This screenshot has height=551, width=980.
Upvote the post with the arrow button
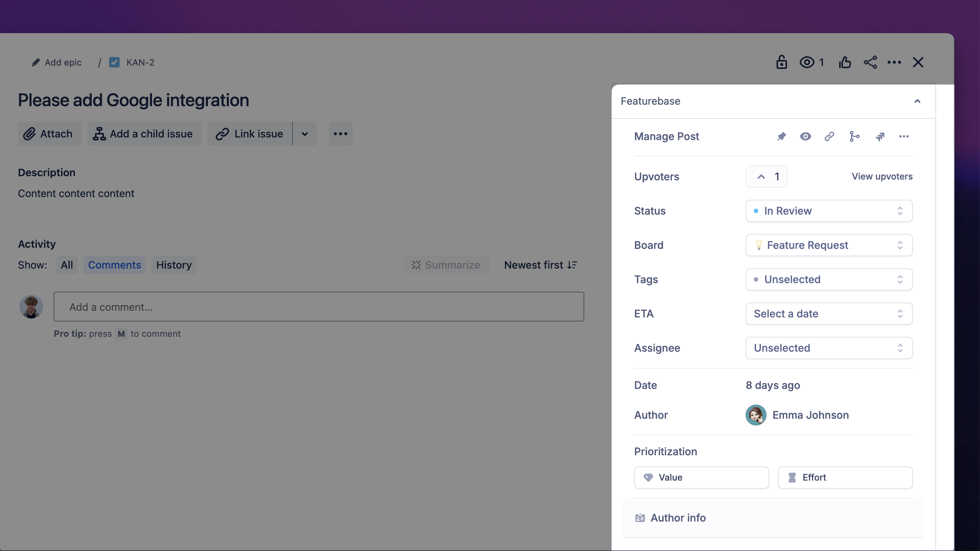766,177
